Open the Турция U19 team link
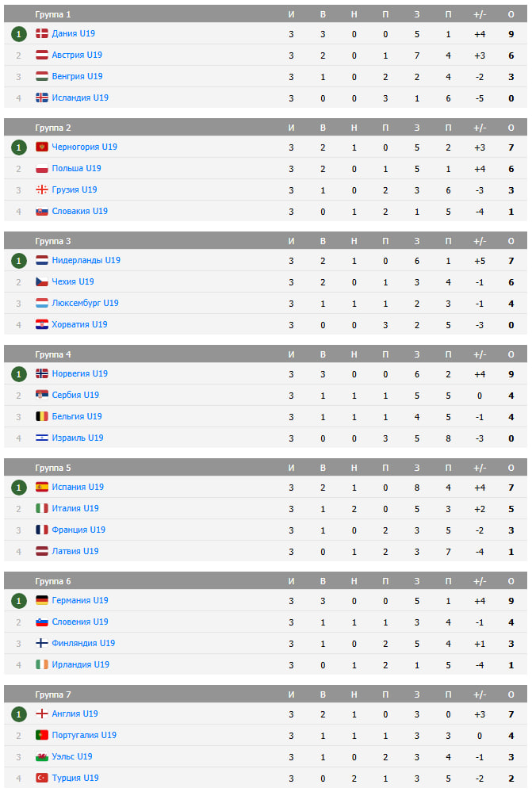 (x=75, y=778)
